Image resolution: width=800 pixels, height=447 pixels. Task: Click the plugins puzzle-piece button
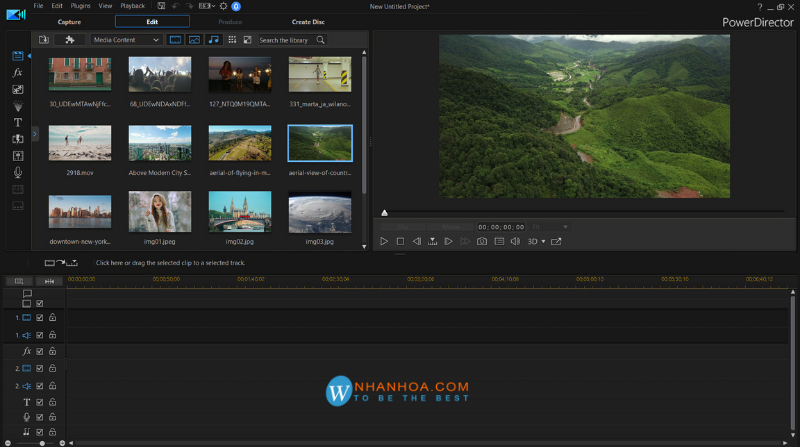click(x=70, y=40)
